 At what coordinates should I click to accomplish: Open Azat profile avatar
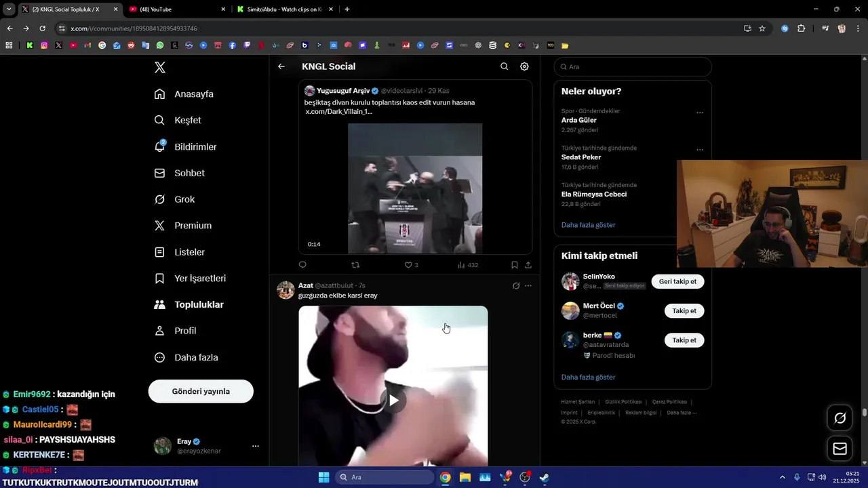coord(286,290)
